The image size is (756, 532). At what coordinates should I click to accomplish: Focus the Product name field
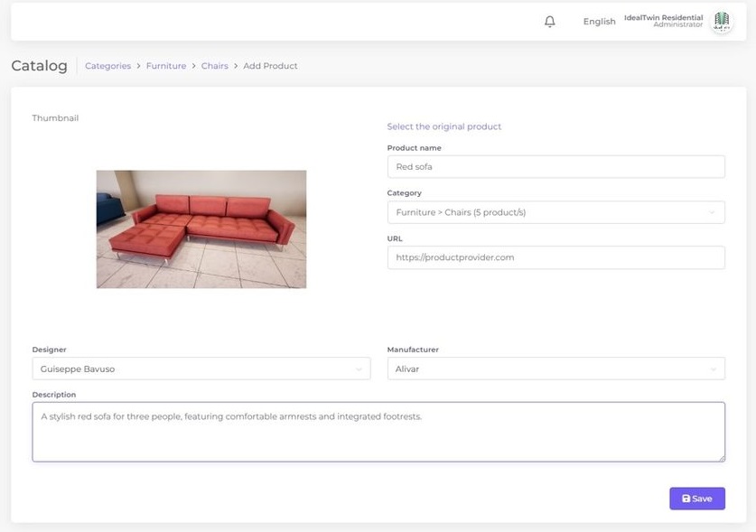pos(555,166)
